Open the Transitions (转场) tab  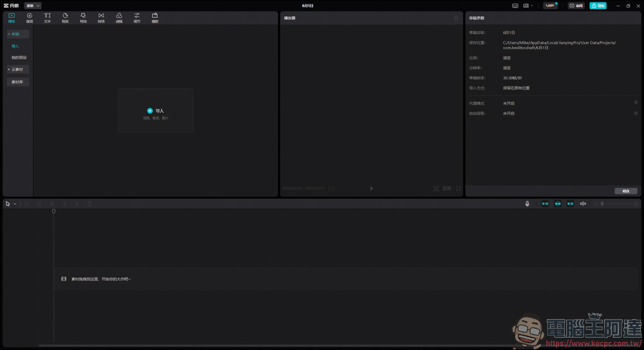101,17
